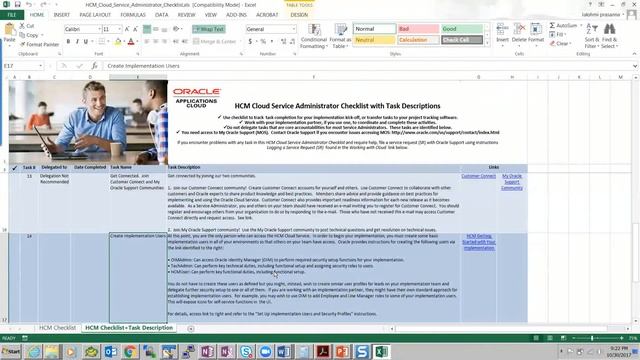Open Sort & Filter
The width and height of the screenshot is (640, 360).
point(592,36)
